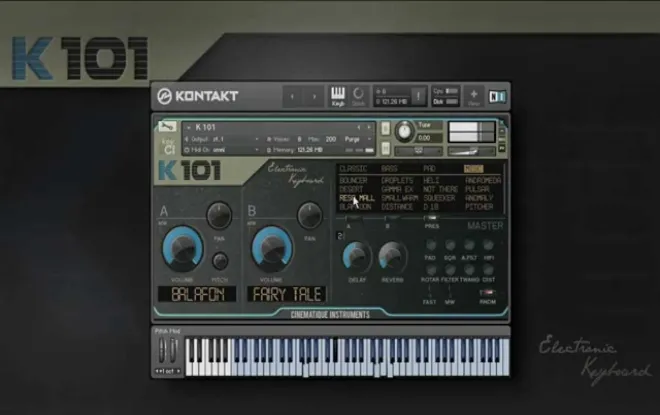660x415 pixels.
Task: Toggle the B layer switch
Action: click(391, 218)
